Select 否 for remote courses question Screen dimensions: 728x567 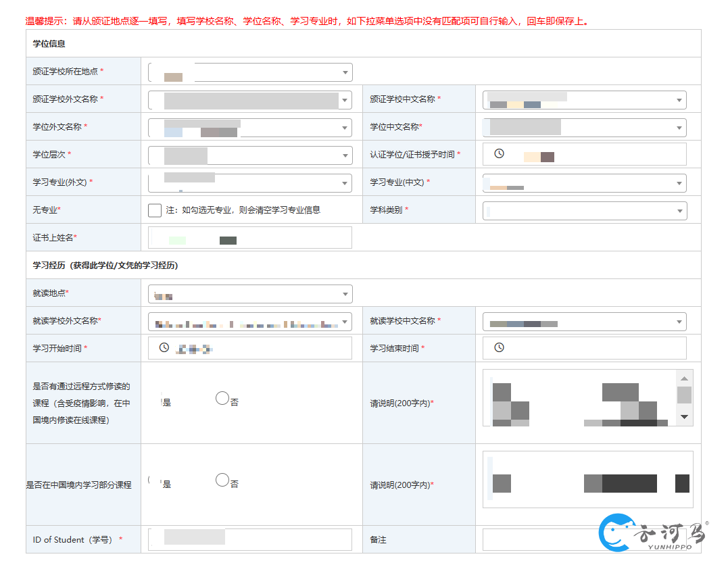pos(222,399)
